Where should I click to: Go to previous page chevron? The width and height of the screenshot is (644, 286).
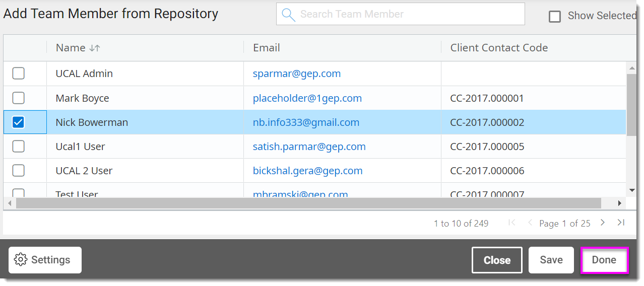click(530, 223)
